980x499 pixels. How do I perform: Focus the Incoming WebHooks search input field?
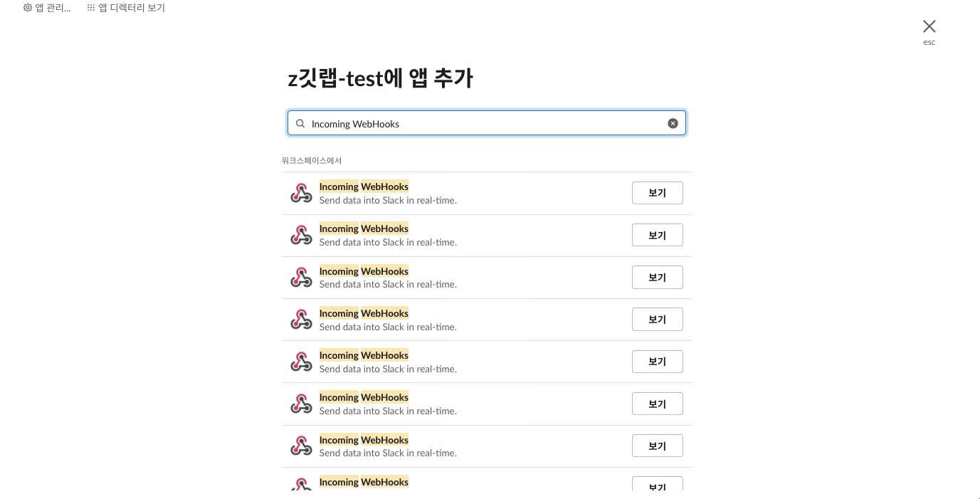point(487,123)
